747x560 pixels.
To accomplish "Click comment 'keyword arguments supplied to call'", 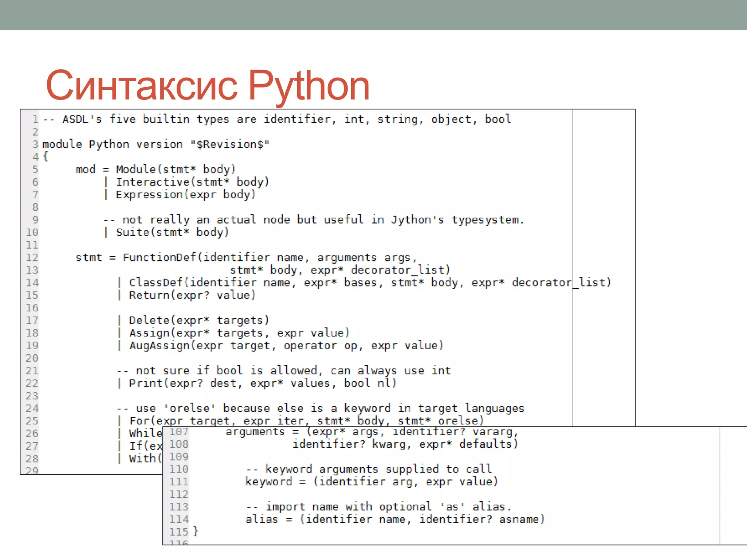I will pyautogui.click(x=369, y=469).
